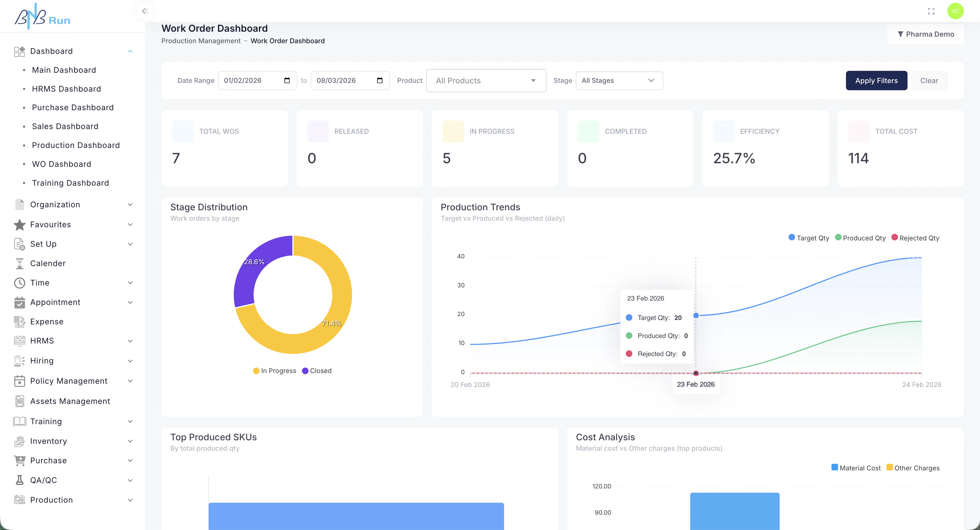Open the start date calendar picker icon

click(x=287, y=80)
